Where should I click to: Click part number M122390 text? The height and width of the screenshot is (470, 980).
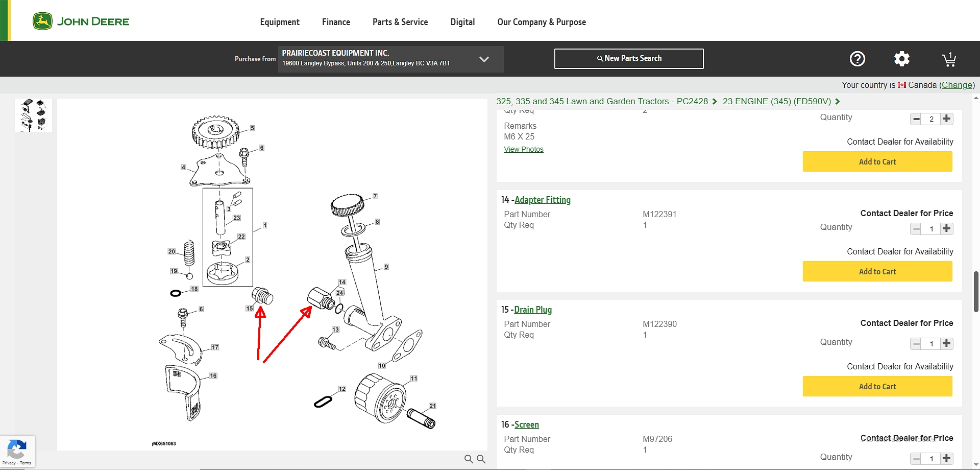point(659,324)
